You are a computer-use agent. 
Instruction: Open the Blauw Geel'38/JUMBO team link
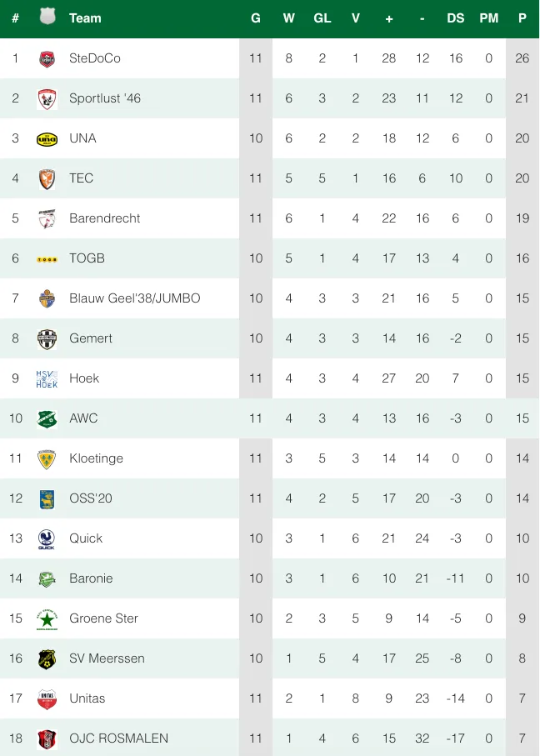[x=134, y=298]
